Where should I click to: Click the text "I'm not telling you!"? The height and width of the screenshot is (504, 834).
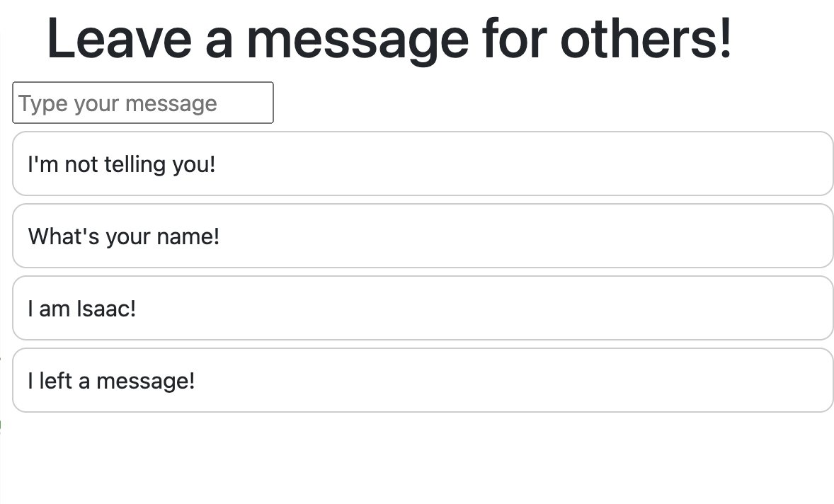[x=122, y=164]
